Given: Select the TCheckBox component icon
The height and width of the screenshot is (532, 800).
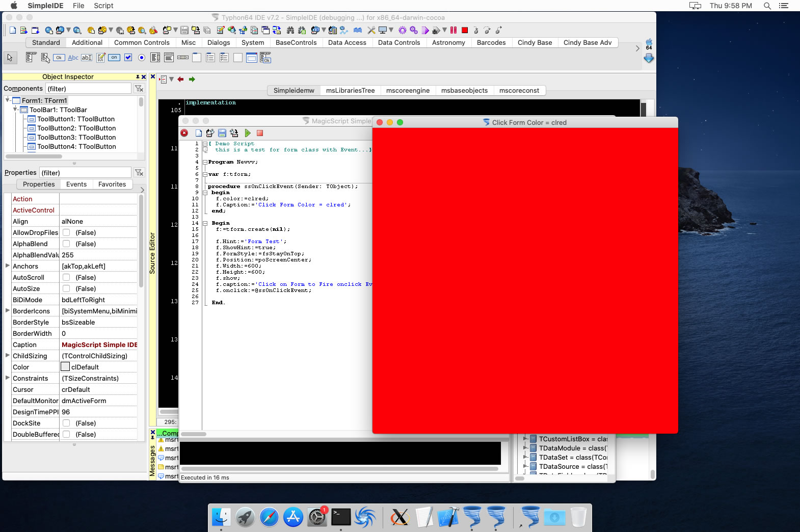Looking at the screenshot, I should tap(128, 58).
